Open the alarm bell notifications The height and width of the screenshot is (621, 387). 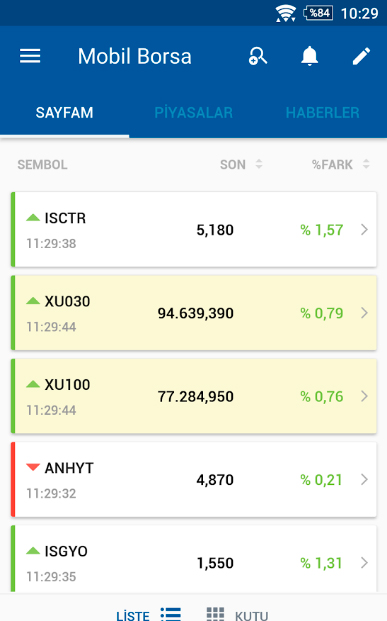pyautogui.click(x=309, y=56)
